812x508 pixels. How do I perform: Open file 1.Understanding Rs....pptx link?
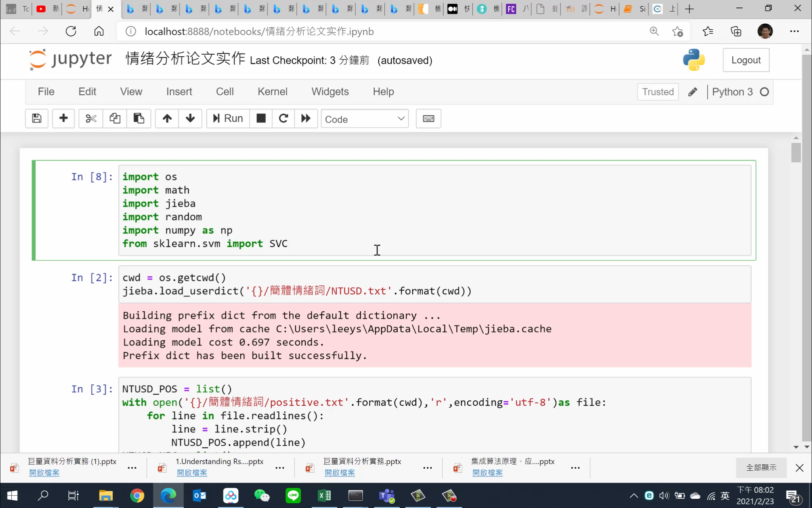tap(192, 473)
